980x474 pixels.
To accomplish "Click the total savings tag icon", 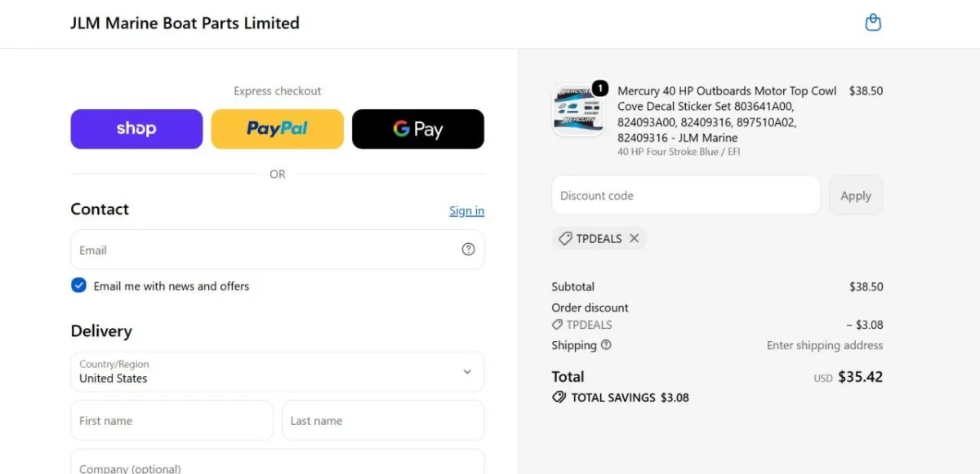I will point(559,397).
